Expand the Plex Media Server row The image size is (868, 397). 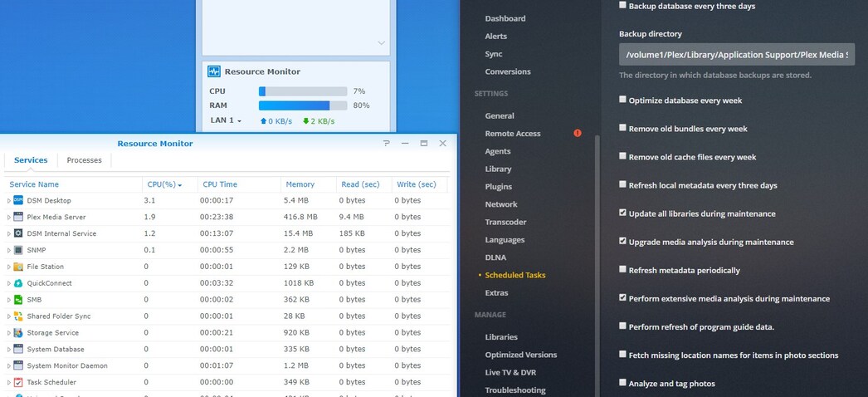(9, 217)
